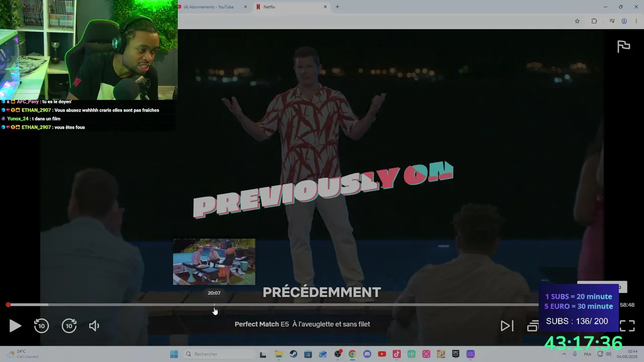Viewport: 644px width, 362px height.
Task: Click the 58:48 remaining time label
Action: [x=627, y=305]
